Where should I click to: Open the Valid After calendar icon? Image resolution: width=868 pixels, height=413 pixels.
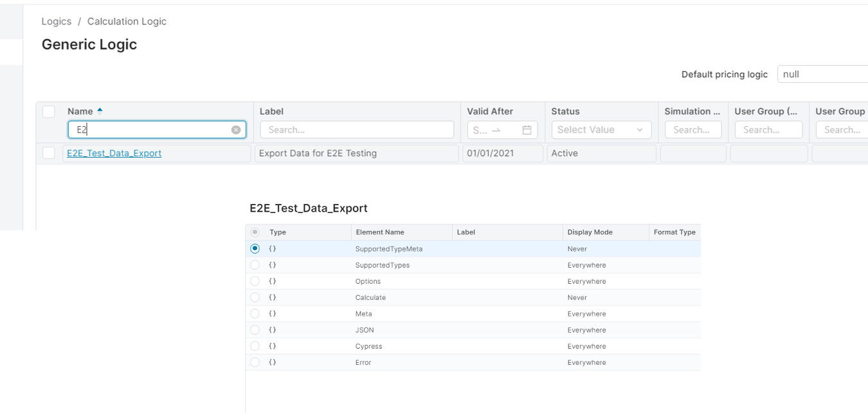[x=527, y=130]
